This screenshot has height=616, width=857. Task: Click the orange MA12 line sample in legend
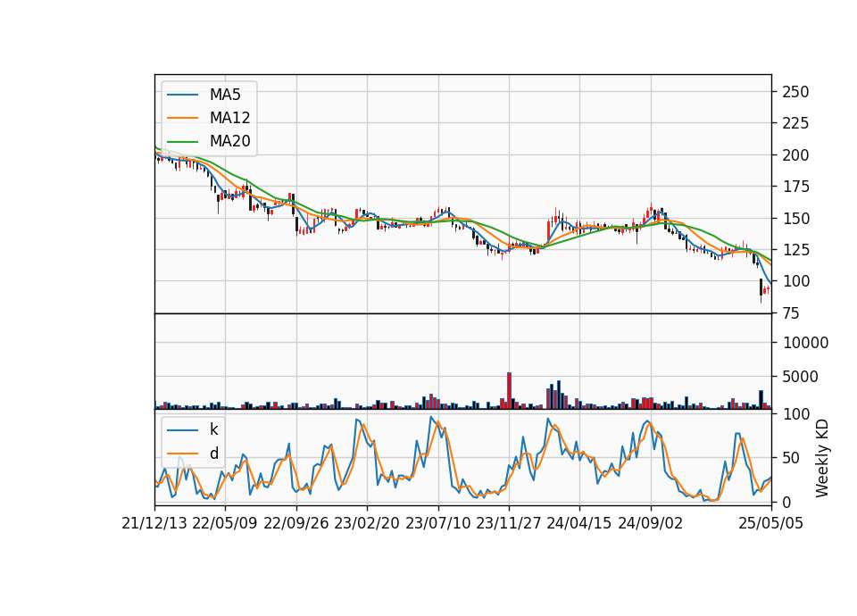point(182,118)
